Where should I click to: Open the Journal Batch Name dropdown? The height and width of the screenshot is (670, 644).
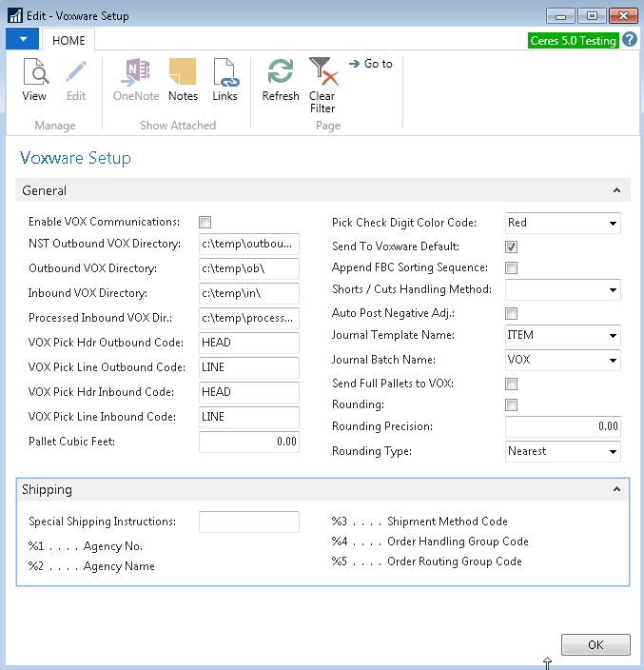[x=612, y=361]
